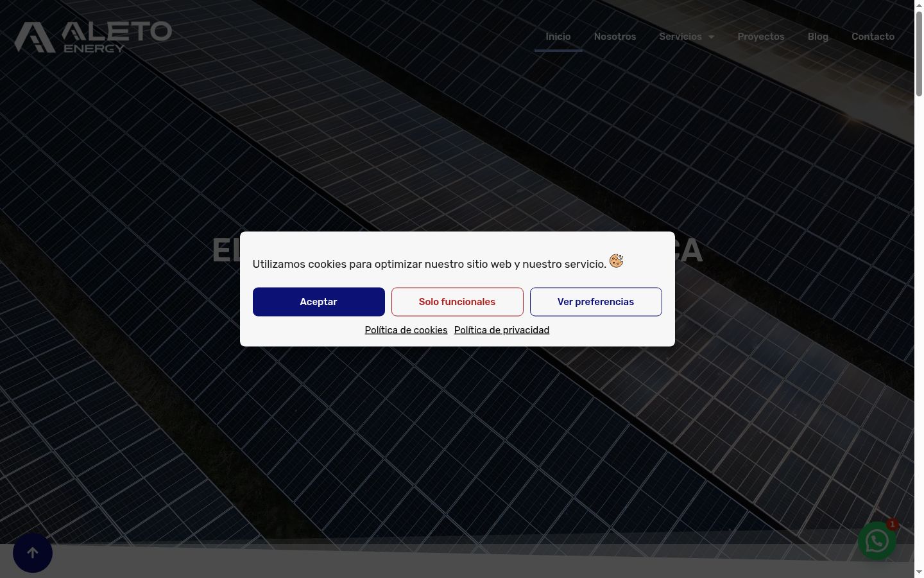
Task: Go to the Inicio menu item
Action: [x=558, y=37]
